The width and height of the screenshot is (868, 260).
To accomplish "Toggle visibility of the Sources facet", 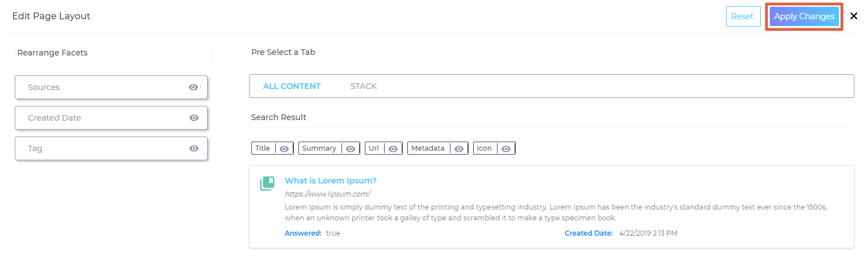I will pos(193,87).
